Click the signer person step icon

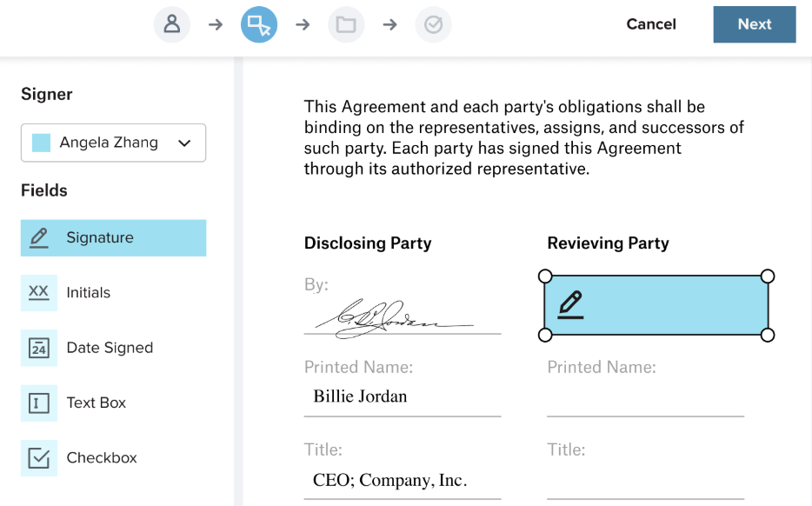click(x=172, y=24)
